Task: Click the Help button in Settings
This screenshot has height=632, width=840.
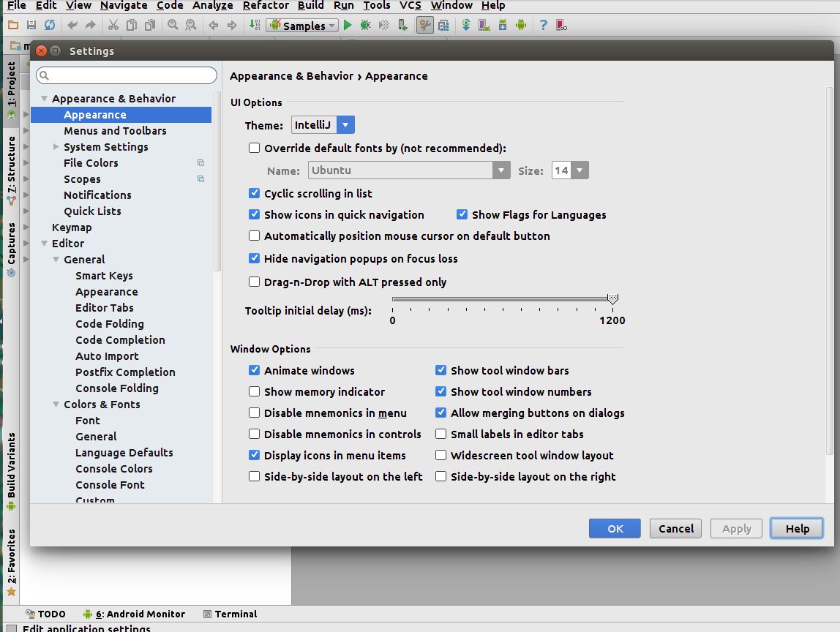Action: pyautogui.click(x=797, y=529)
